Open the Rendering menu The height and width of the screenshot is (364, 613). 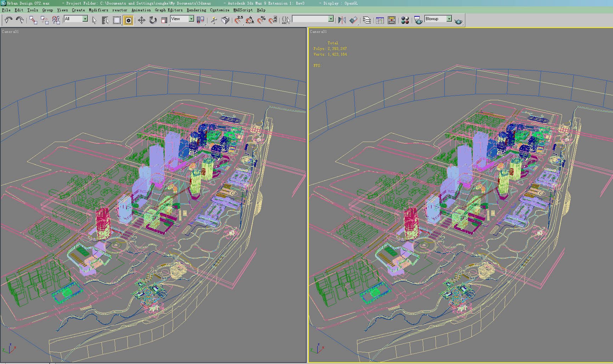click(196, 10)
